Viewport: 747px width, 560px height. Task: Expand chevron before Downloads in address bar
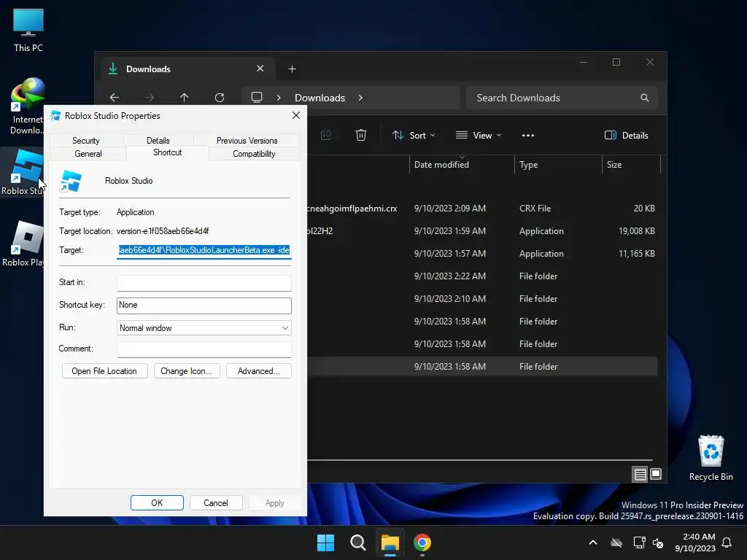pos(279,98)
